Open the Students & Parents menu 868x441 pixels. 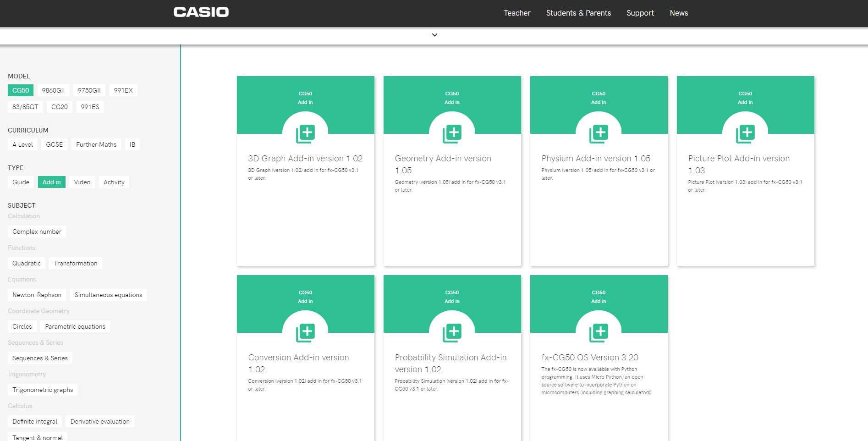578,13
